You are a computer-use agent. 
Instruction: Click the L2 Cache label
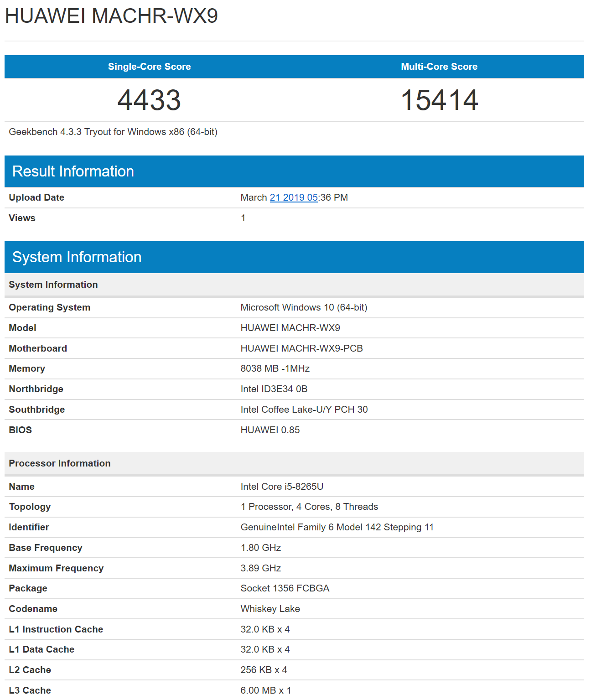click(x=30, y=670)
